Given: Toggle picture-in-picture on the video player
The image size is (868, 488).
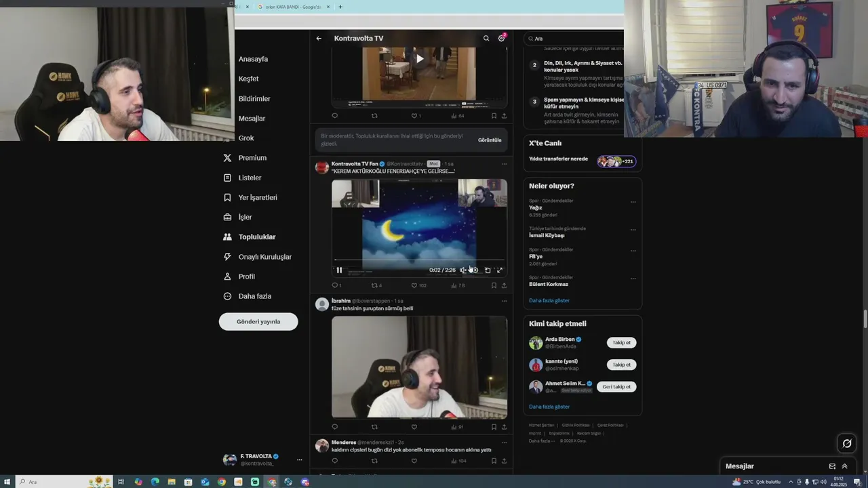Looking at the screenshot, I should tap(488, 270).
